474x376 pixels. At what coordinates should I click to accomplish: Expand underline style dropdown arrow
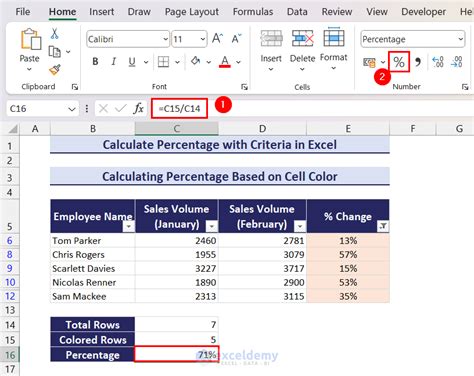pyautogui.click(x=146, y=62)
